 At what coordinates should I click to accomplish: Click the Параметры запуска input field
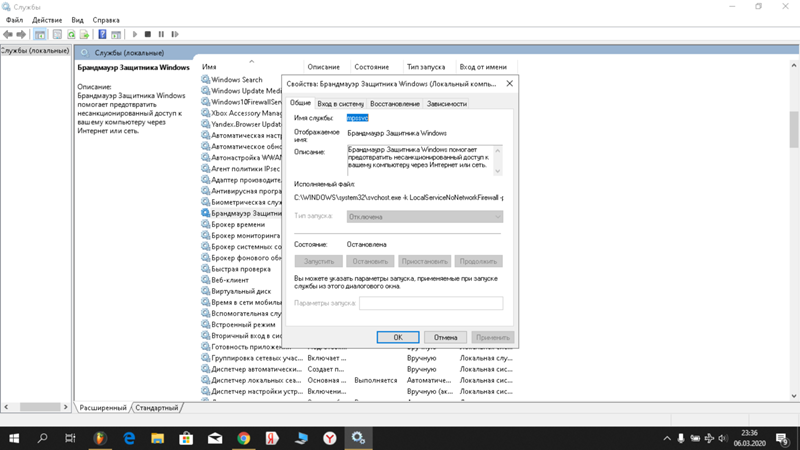(x=431, y=303)
